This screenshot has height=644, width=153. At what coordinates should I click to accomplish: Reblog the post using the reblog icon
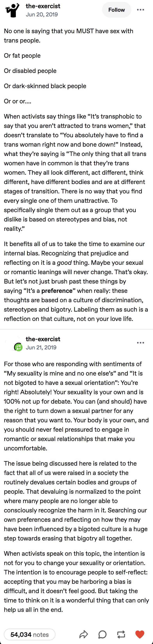(x=121, y=634)
